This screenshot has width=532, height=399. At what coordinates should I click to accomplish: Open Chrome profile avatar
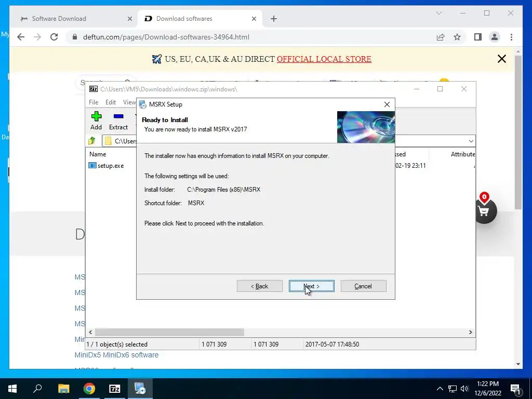495,37
